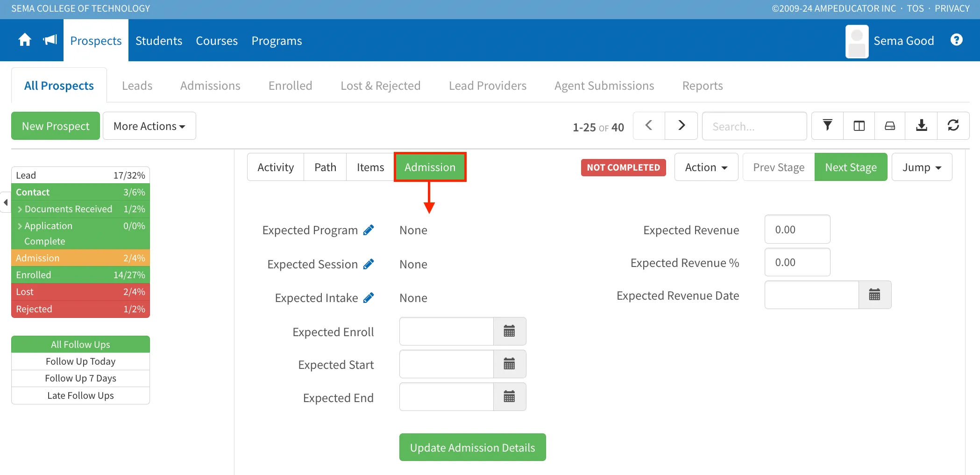The height and width of the screenshot is (475, 980).
Task: Click the filter funnel icon
Action: 827,126
